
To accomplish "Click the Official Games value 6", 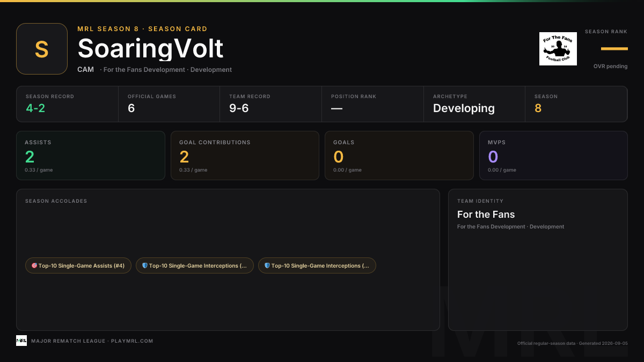I will [x=131, y=108].
